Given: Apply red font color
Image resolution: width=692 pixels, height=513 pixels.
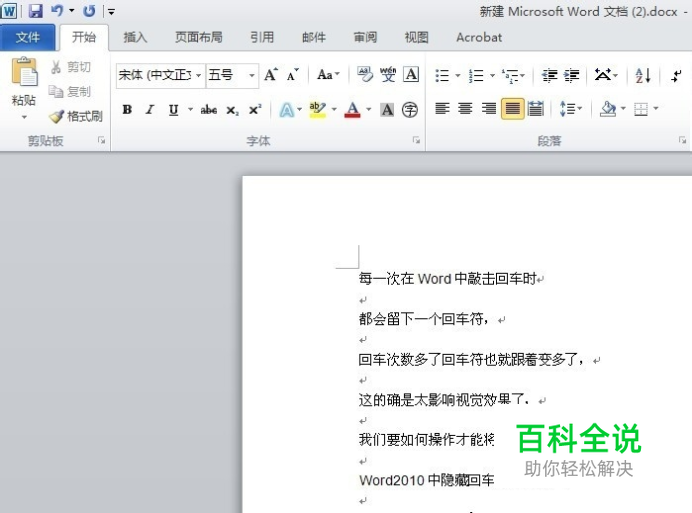Looking at the screenshot, I should pos(352,109).
